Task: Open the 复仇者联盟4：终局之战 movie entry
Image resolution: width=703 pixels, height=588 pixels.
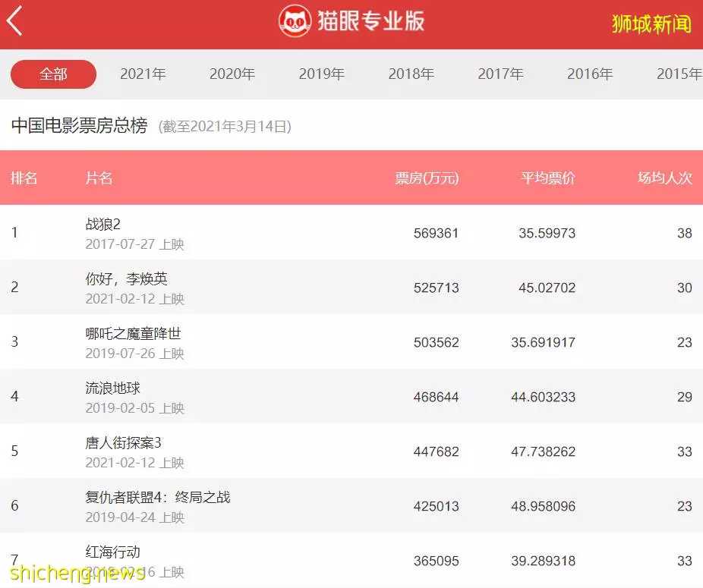Action: click(x=351, y=505)
